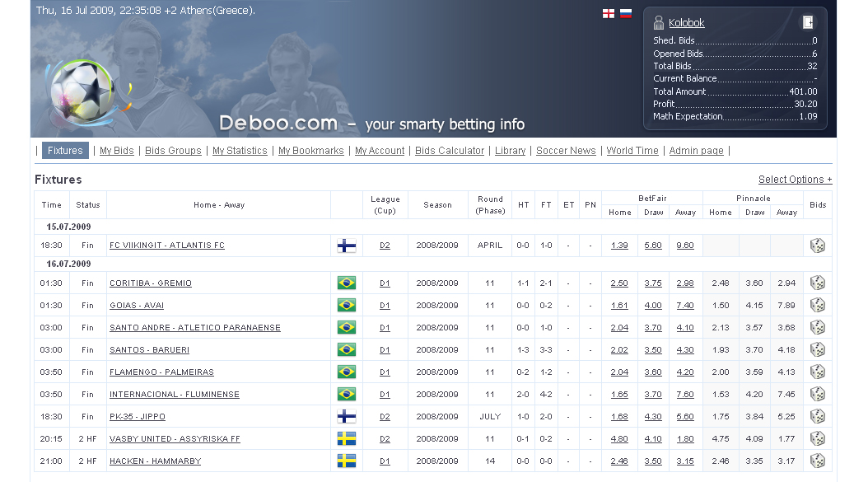Click the user avatar icon next to Kolobok
Viewport: 868px width, 482px height.
click(658, 22)
